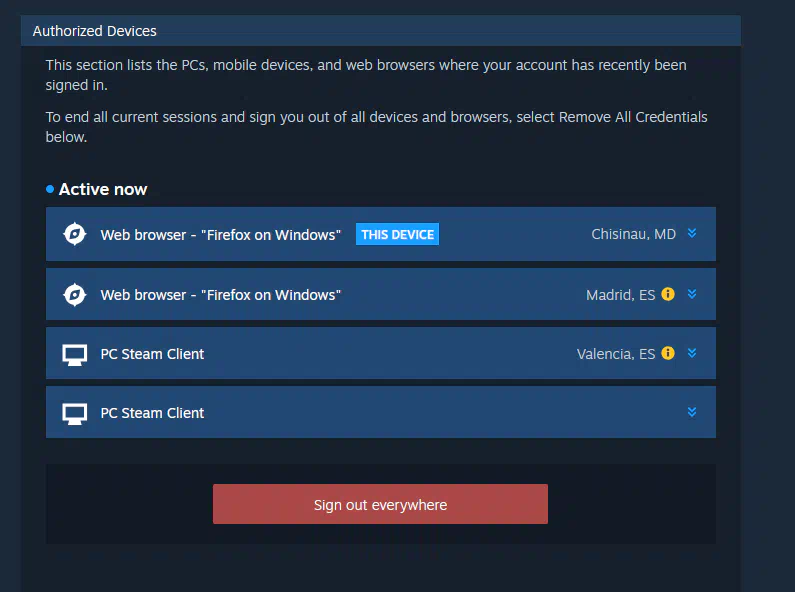
Task: Select the Firefox on Windows text in Madrid row
Action: pos(271,295)
